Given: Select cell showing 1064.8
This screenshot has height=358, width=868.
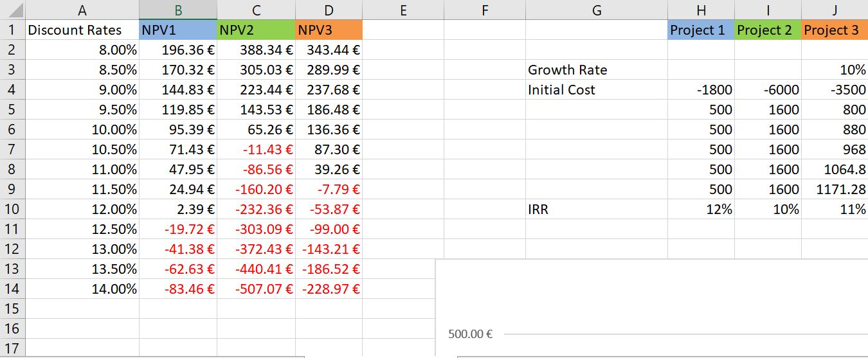Looking at the screenshot, I should coord(835,169).
